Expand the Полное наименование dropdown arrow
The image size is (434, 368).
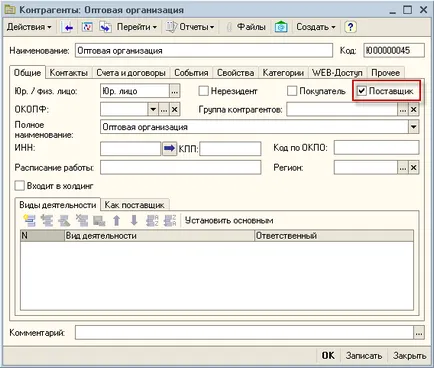[414, 127]
